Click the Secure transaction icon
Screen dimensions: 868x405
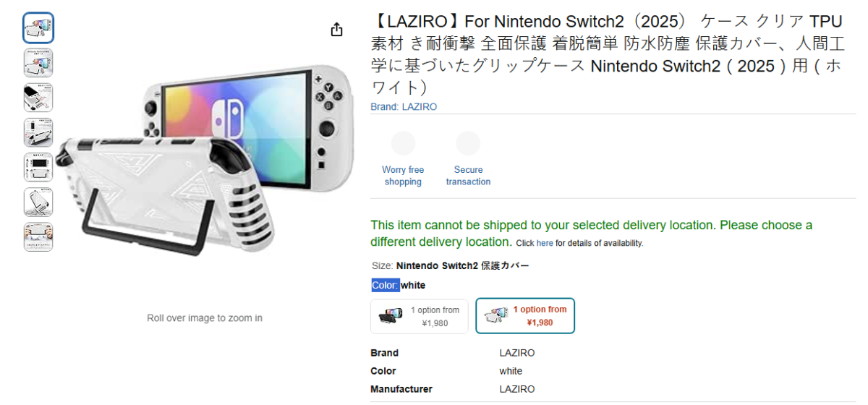[x=468, y=143]
